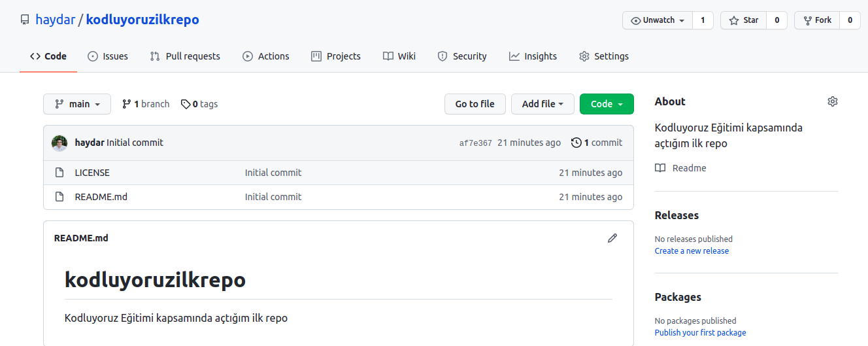Click the file icon beside README.md row
Image resolution: width=868 pixels, height=346 pixels.
pos(59,197)
